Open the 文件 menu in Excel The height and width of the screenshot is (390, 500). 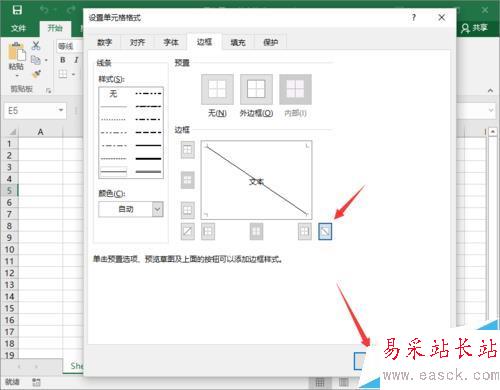[18, 28]
